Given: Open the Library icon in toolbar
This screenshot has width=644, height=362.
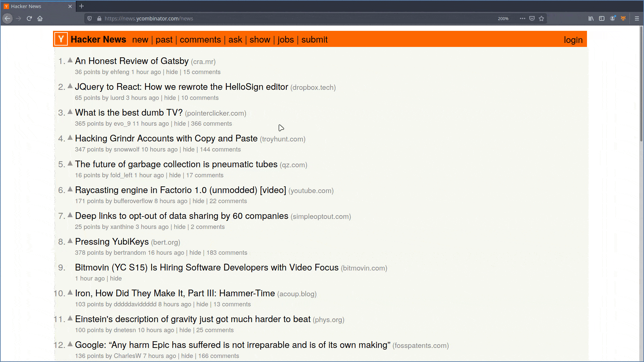Looking at the screenshot, I should 591,18.
